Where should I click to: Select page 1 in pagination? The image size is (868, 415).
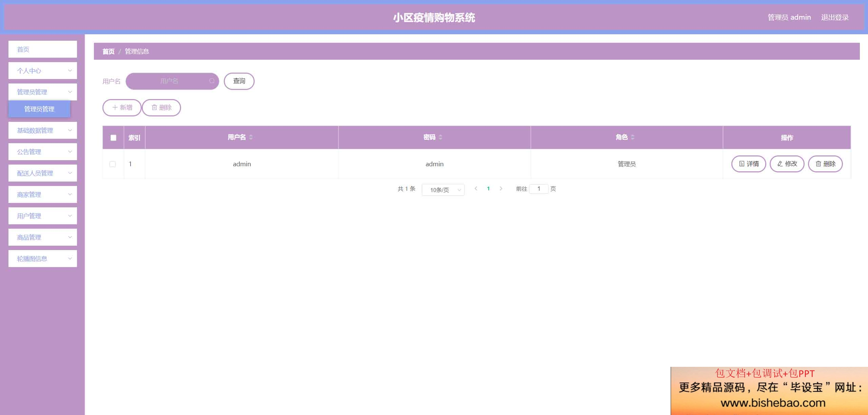pyautogui.click(x=488, y=189)
